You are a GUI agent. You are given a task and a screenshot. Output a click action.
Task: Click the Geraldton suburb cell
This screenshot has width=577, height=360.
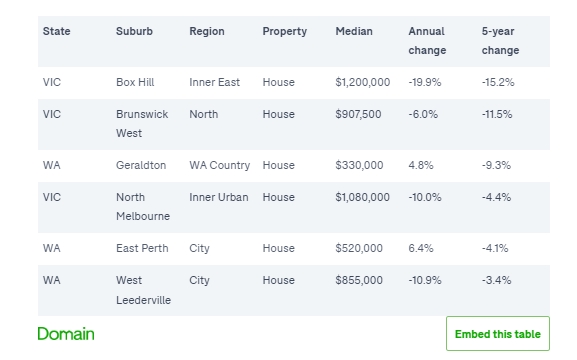pyautogui.click(x=141, y=165)
